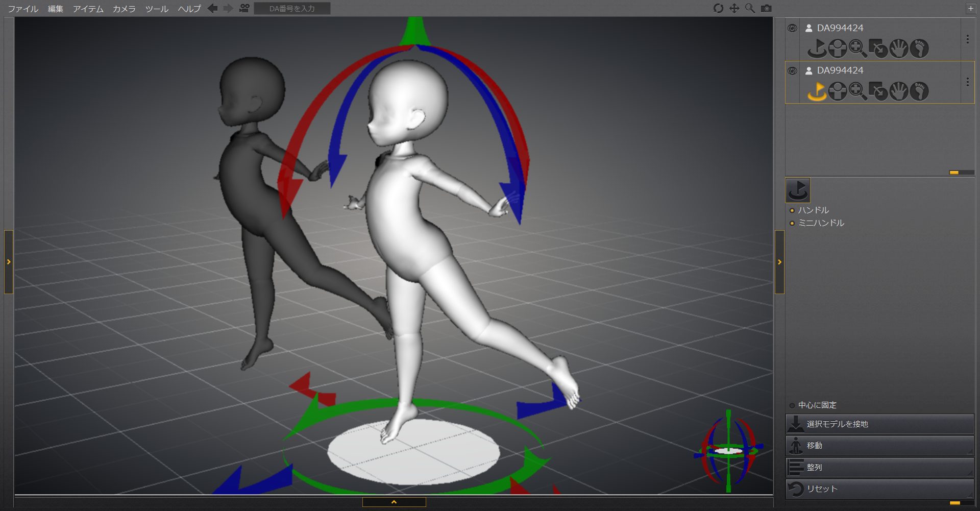The image size is (980, 511).
Task: Click the screenshot camera icon
Action: point(766,9)
